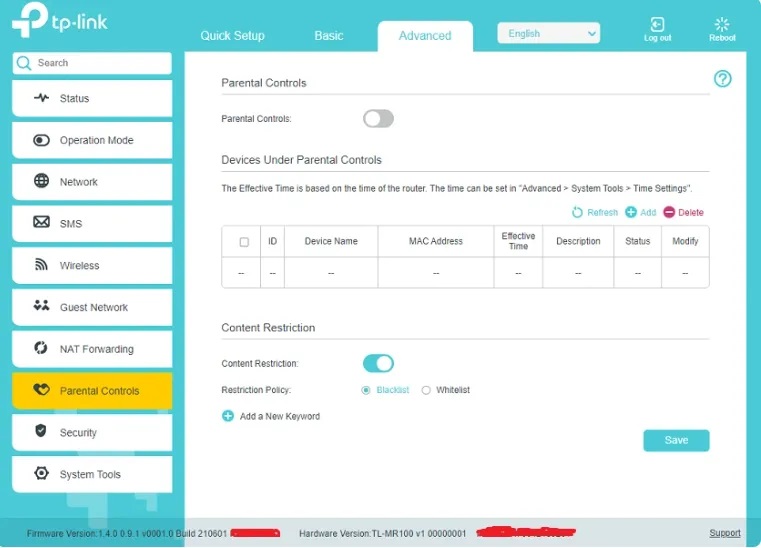The image size is (761, 548).
Task: Click the System Tools gear icon
Action: 41,473
